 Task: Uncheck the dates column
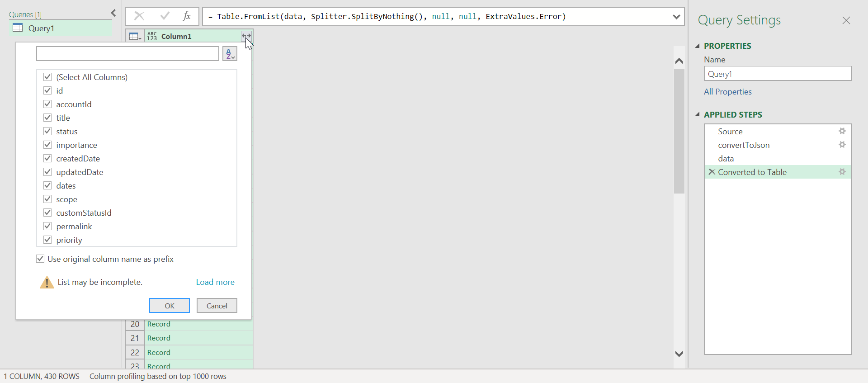point(47,185)
